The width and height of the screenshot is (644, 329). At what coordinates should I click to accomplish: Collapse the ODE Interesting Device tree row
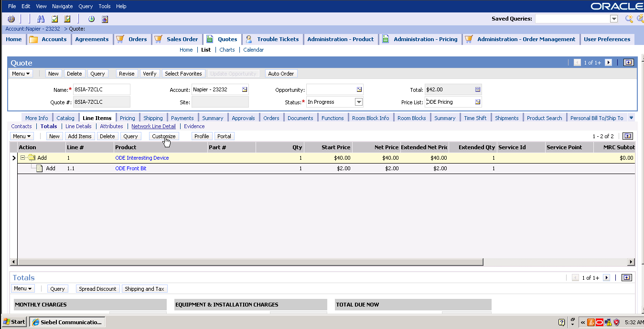pyautogui.click(x=22, y=158)
